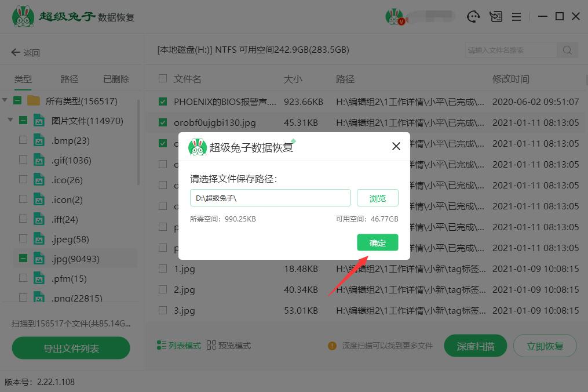The height and width of the screenshot is (392, 588).
Task: Click the 2020-06-02 09:51:07 date cell
Action: tap(535, 101)
